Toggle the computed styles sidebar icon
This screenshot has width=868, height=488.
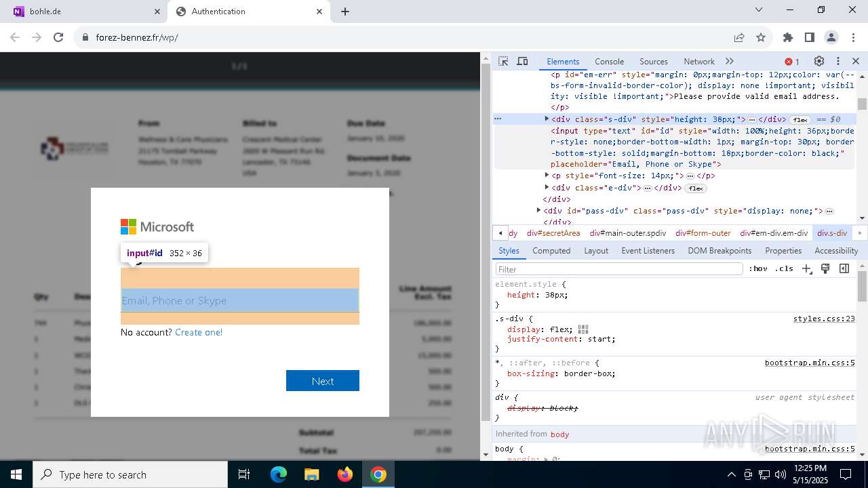pyautogui.click(x=844, y=268)
